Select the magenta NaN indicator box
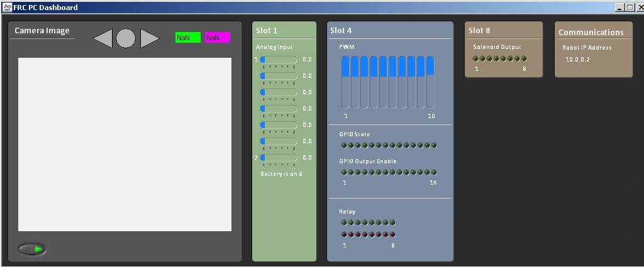Viewport: 644px width, 267px height. click(218, 38)
